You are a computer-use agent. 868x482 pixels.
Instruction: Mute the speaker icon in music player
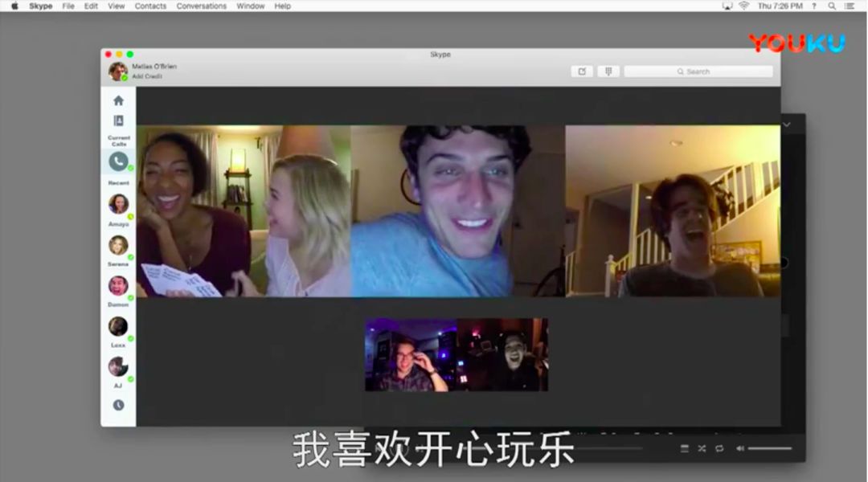click(740, 448)
